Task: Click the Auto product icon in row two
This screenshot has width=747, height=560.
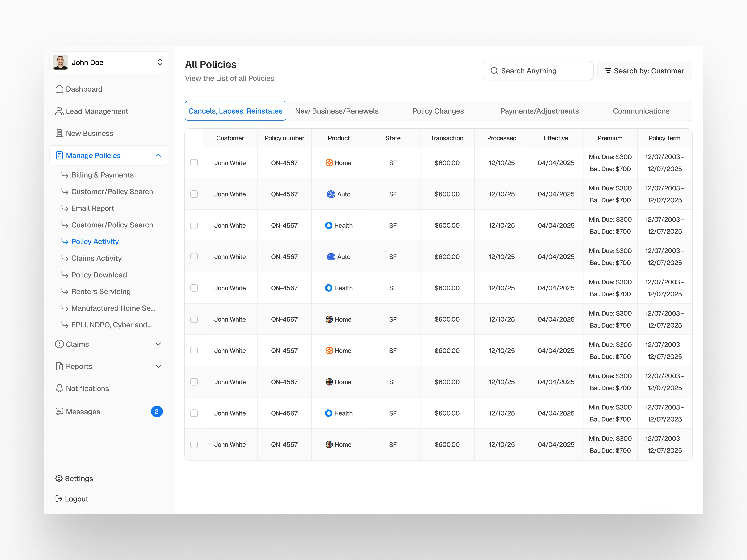Action: click(331, 194)
